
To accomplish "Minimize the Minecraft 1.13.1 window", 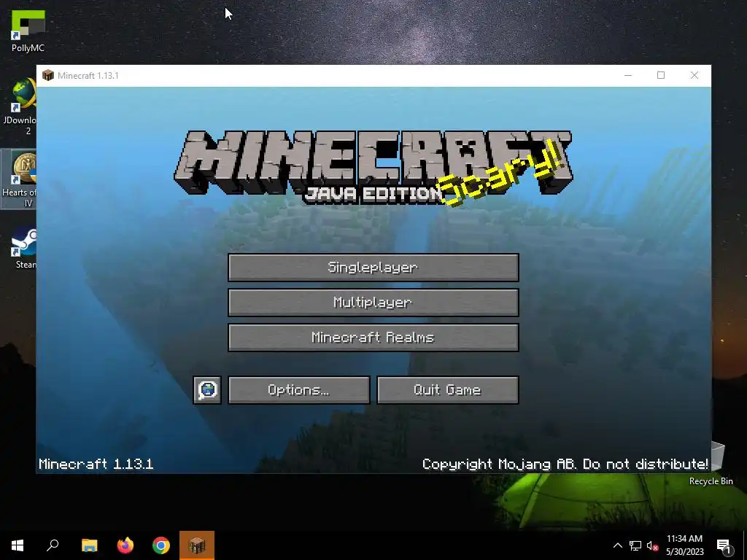I will (628, 75).
